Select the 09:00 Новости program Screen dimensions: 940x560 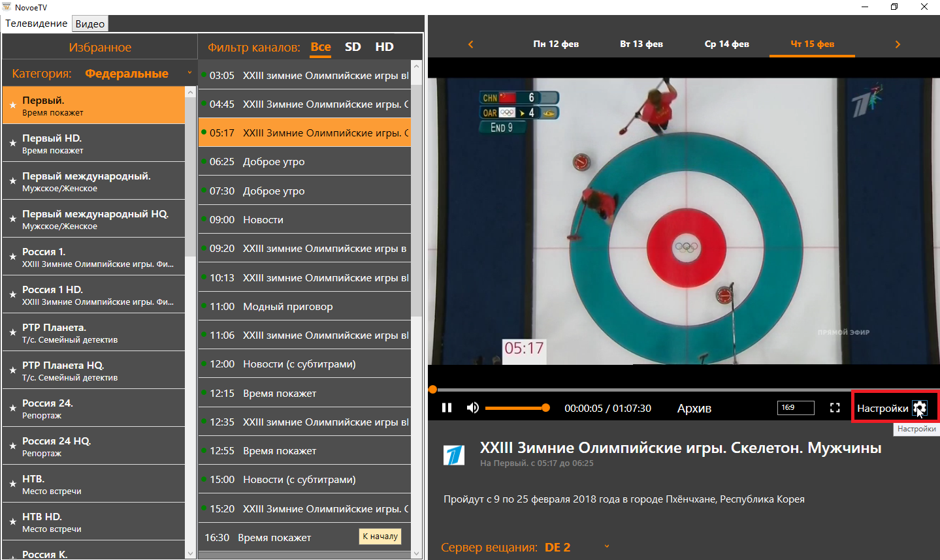[304, 219]
